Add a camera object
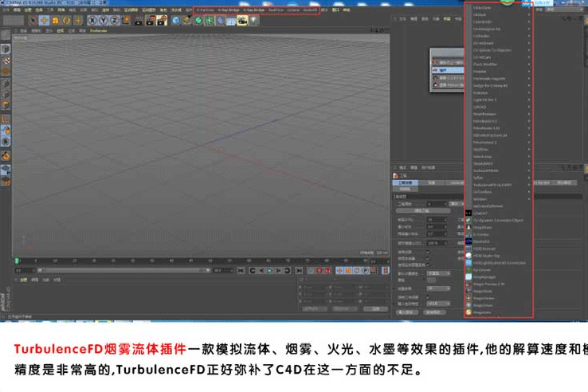 pyautogui.click(x=242, y=20)
